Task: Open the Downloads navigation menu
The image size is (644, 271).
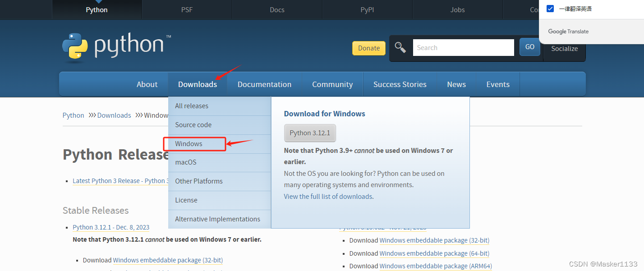Action: pyautogui.click(x=198, y=84)
